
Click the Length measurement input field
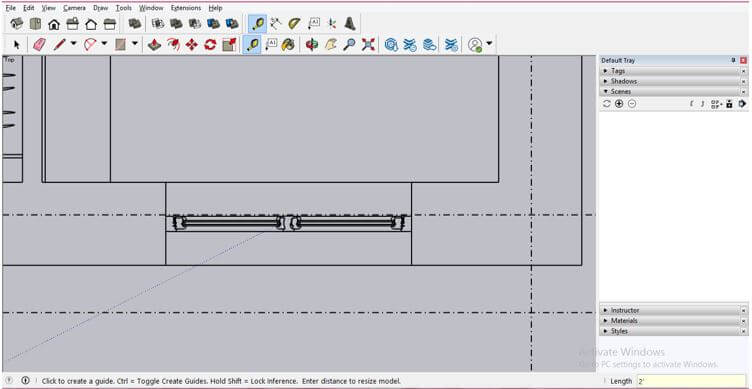pyautogui.click(x=692, y=381)
